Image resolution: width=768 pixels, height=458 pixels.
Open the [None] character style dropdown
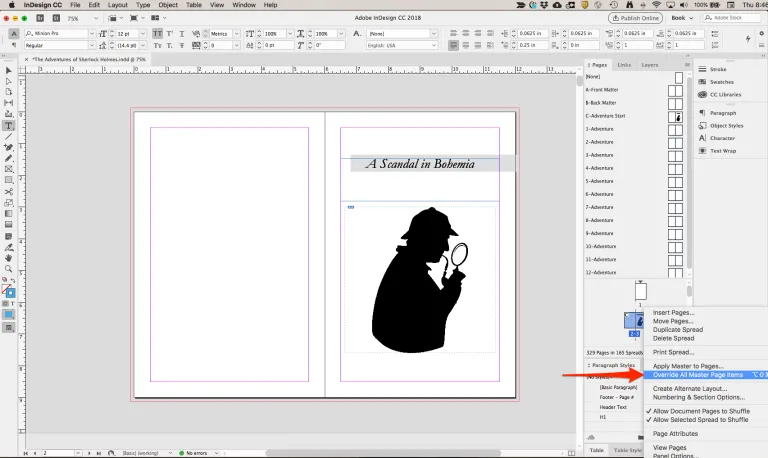pos(433,33)
